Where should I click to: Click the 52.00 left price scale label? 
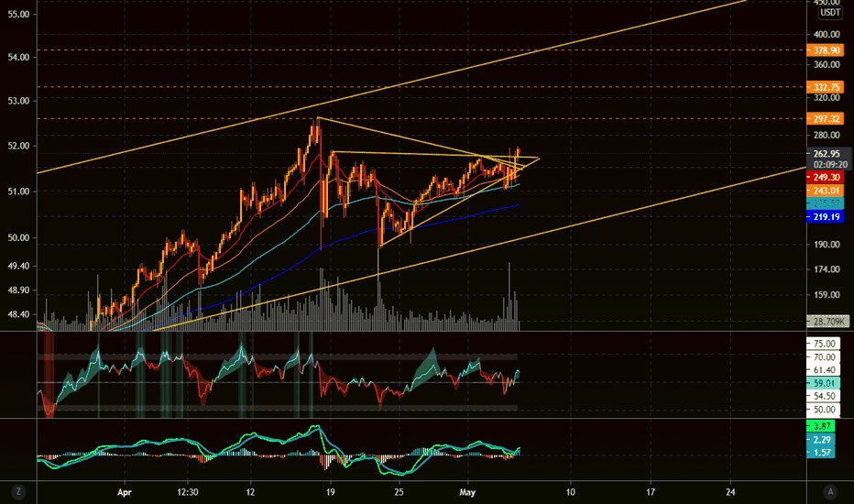[x=18, y=146]
